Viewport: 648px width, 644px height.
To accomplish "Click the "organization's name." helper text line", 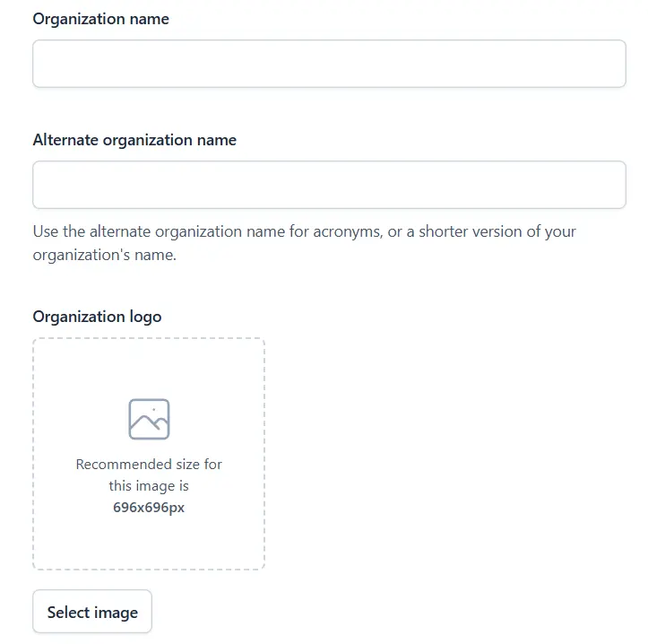I will pos(105,255).
